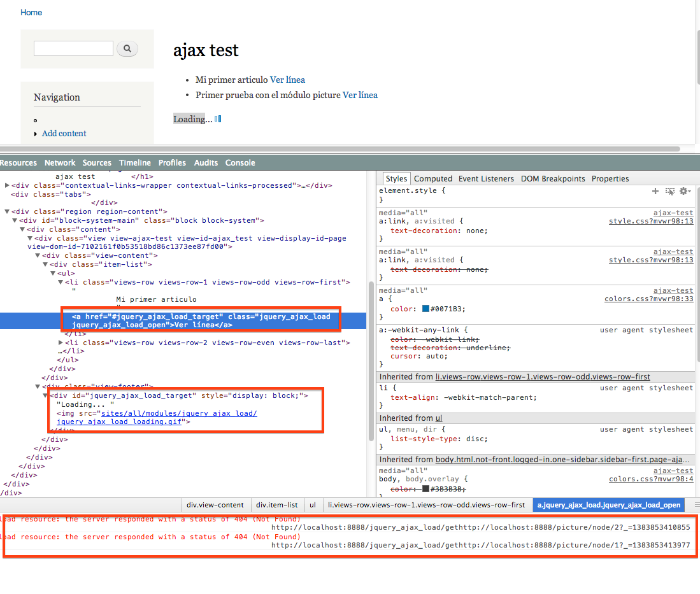Screen dimensions: 700x594
Task: Open the DOM Breakpoints tab
Action: pos(553,179)
